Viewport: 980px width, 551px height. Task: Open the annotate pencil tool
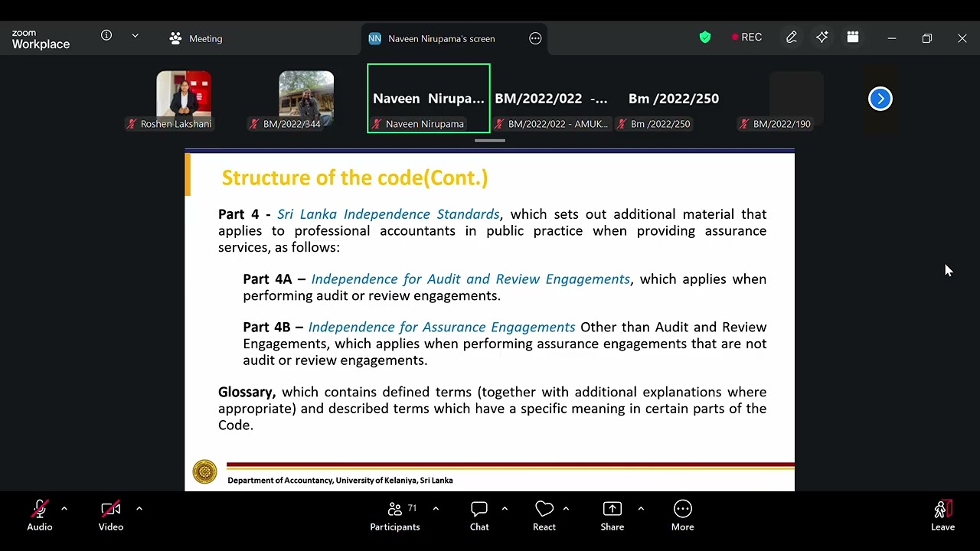point(792,37)
